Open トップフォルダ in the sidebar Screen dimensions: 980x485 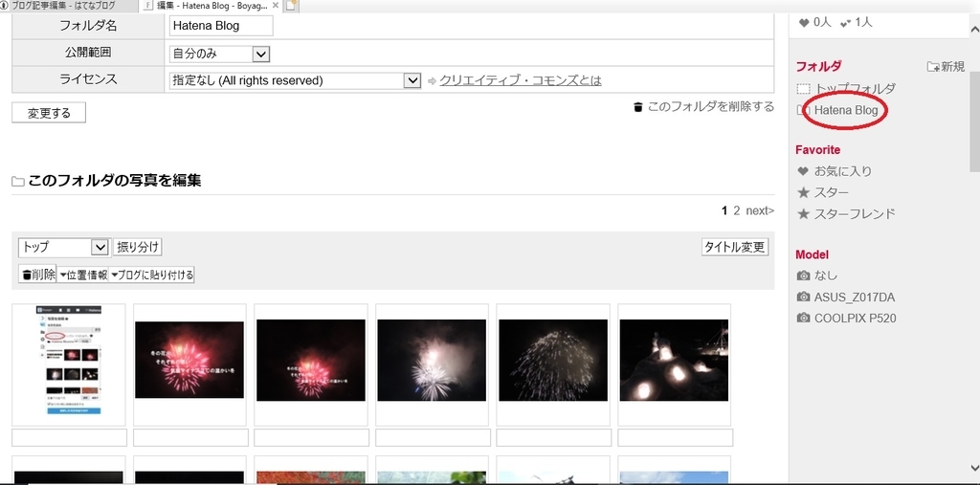click(x=855, y=89)
